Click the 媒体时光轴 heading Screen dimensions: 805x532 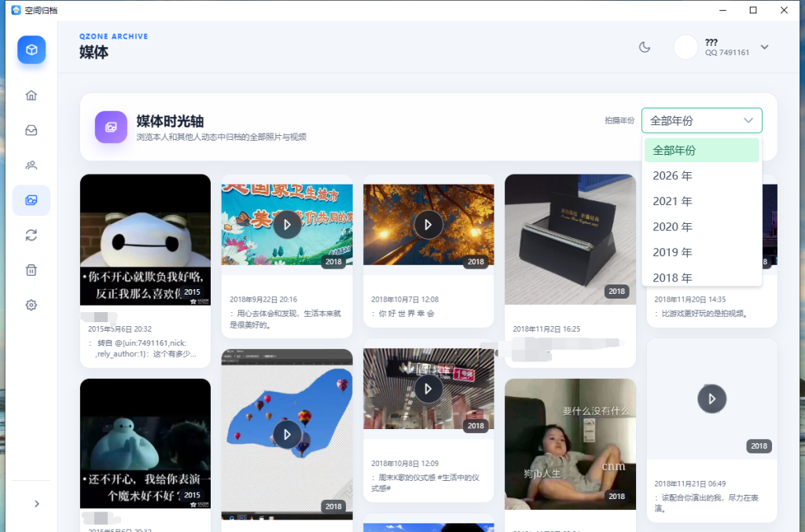tap(170, 122)
